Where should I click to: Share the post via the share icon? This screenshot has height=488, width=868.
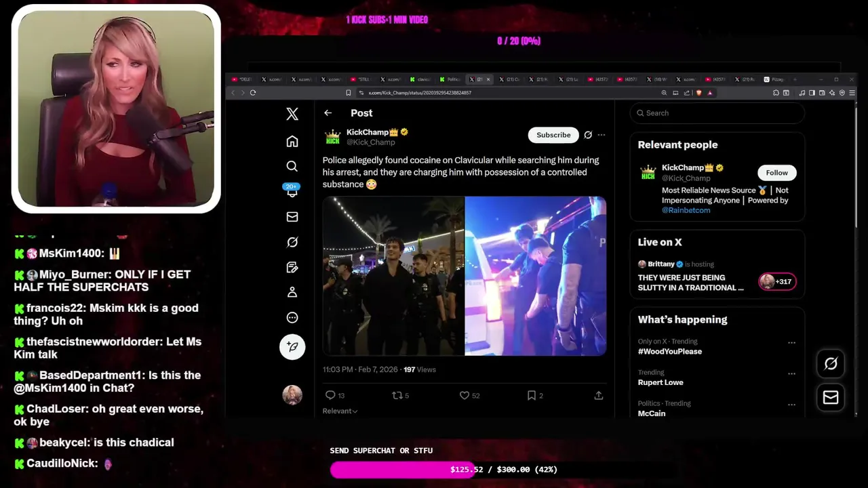[x=598, y=395]
